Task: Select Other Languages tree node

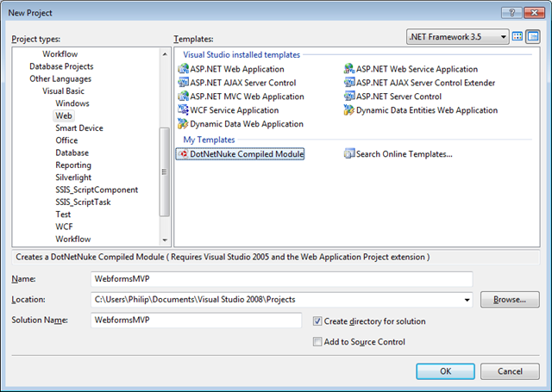Action: 60,78
